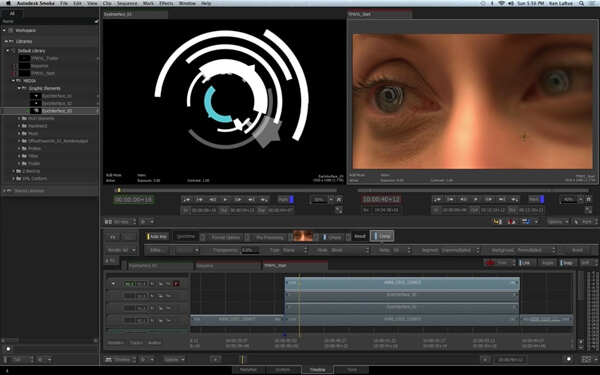Click the home icon beside left viewer zoom

pos(339,199)
